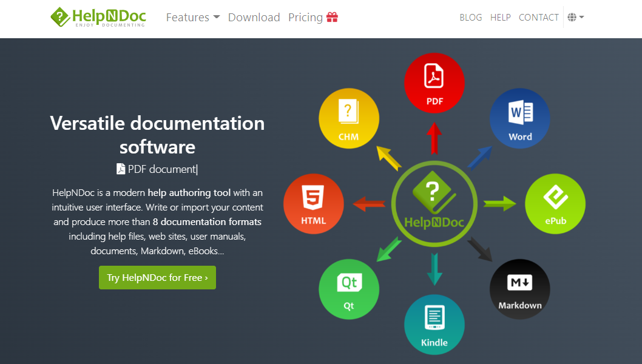Click the gift icon next to Pricing

[x=332, y=17]
